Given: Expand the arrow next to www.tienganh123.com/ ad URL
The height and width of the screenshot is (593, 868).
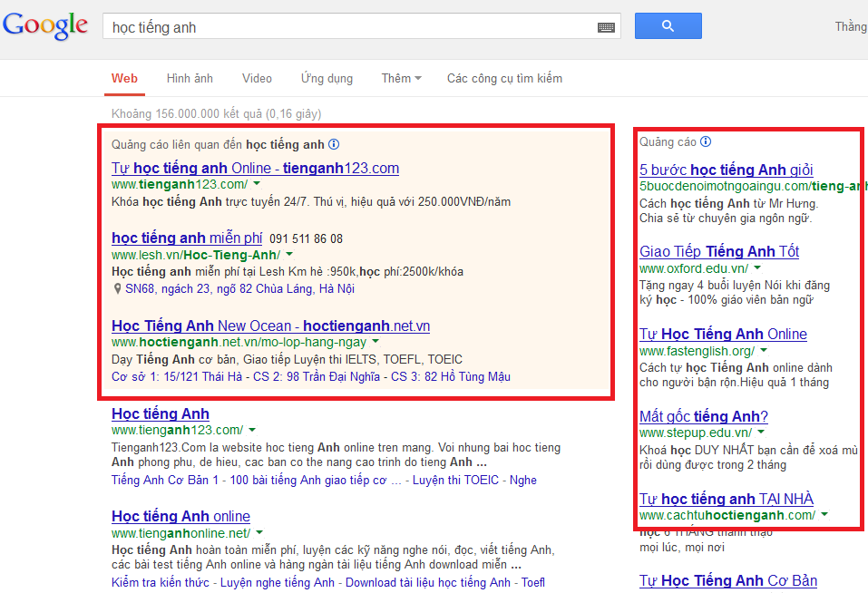Looking at the screenshot, I should tap(257, 184).
